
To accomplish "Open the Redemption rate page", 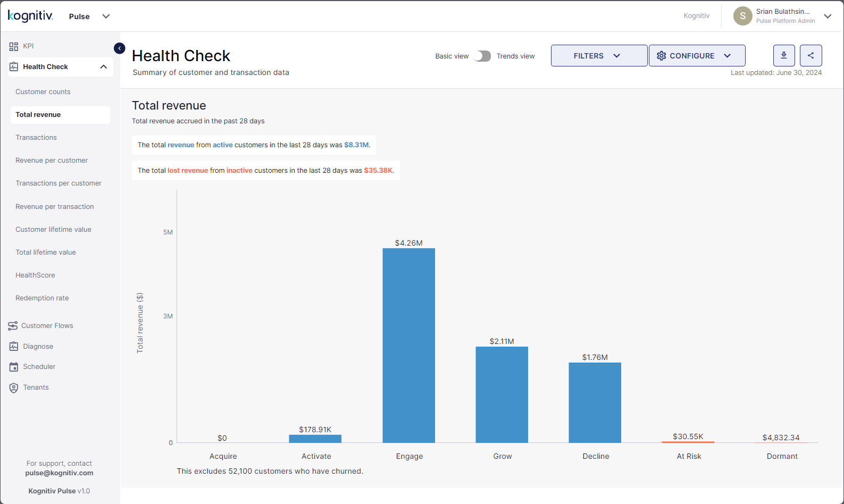I will (42, 298).
